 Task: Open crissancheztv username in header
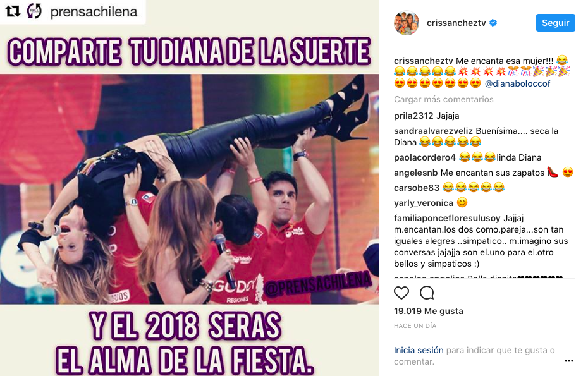tap(456, 23)
